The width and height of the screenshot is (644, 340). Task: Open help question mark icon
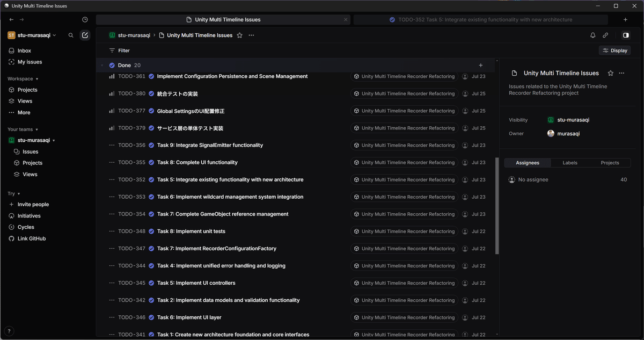pyautogui.click(x=9, y=331)
